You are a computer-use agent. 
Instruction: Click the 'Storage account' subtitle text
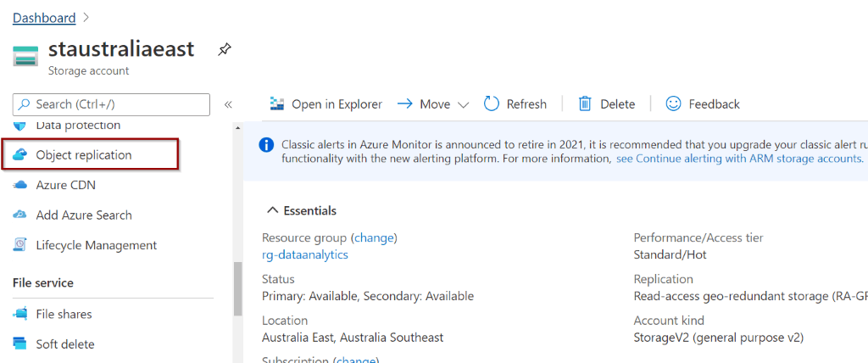click(88, 71)
